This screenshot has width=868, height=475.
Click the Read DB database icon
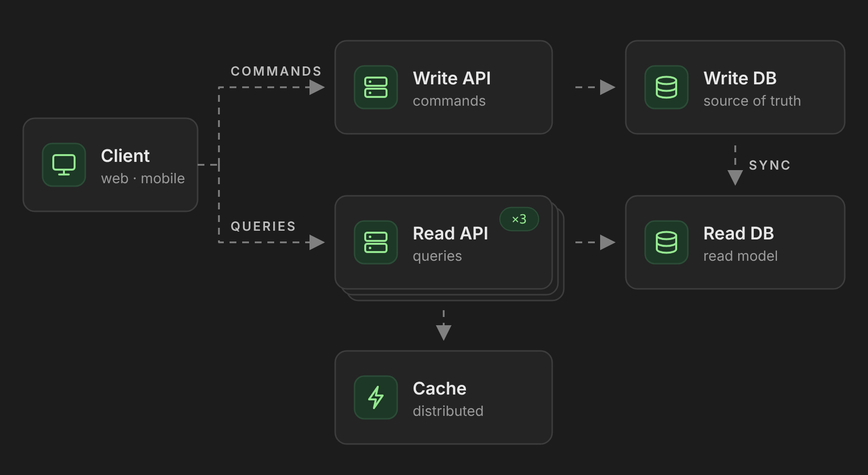click(666, 242)
